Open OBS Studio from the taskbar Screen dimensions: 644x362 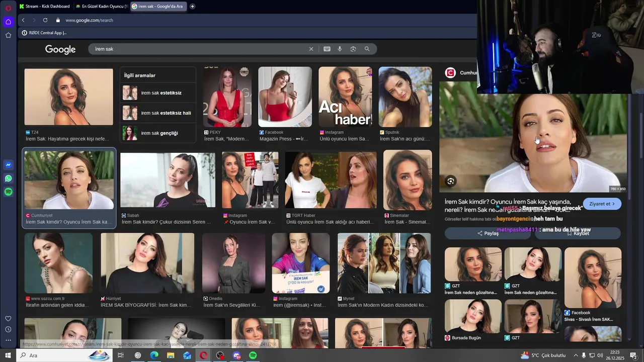pos(220,355)
